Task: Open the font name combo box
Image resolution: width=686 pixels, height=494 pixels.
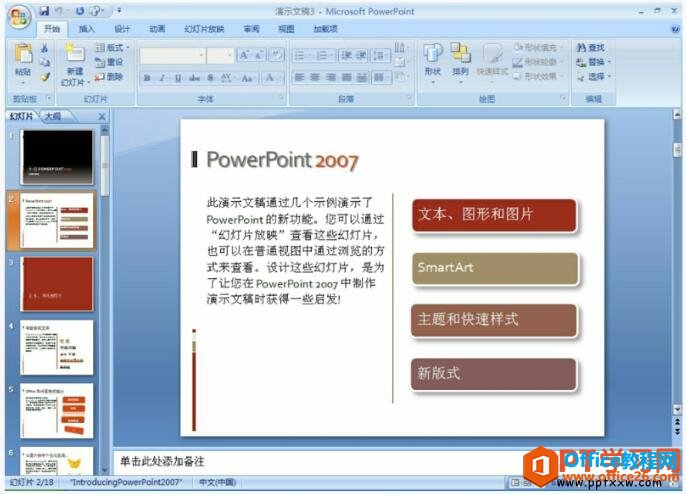Action: click(173, 56)
